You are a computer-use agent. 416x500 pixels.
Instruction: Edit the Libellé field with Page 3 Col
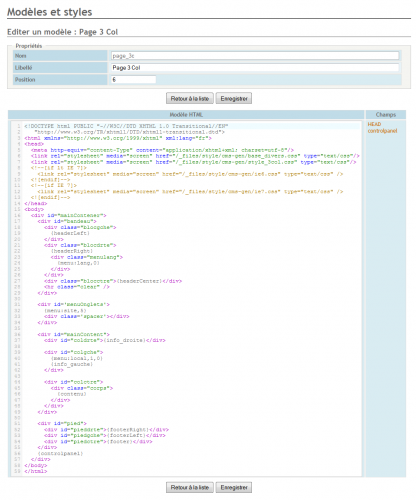(255, 68)
